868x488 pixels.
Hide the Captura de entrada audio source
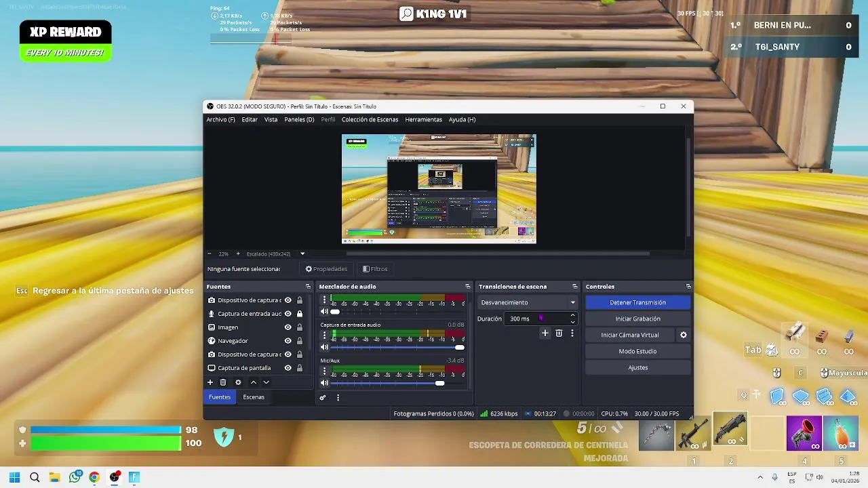click(288, 314)
